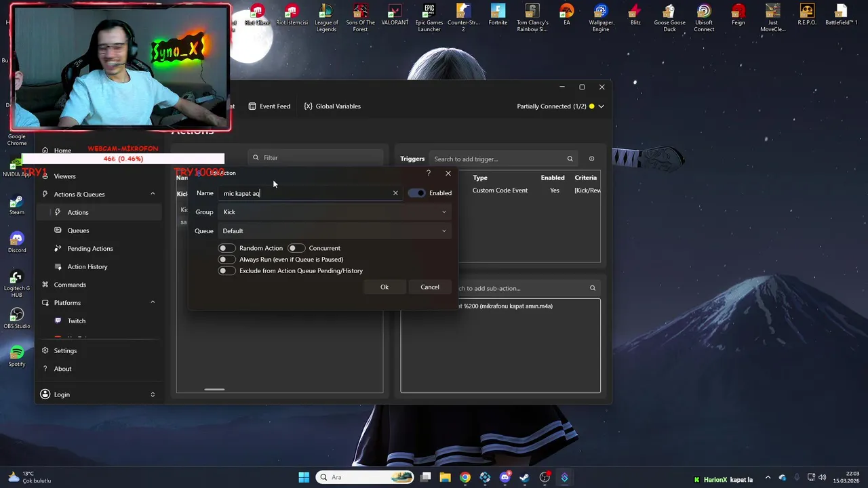Viewport: 868px width, 488px height.
Task: Open Ubisoft Connect desktop icon
Action: pyautogui.click(x=704, y=18)
